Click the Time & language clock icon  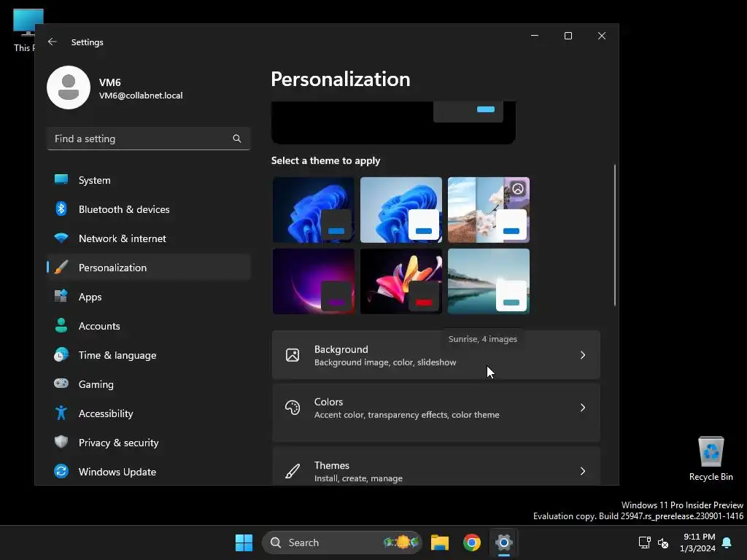[x=61, y=355]
